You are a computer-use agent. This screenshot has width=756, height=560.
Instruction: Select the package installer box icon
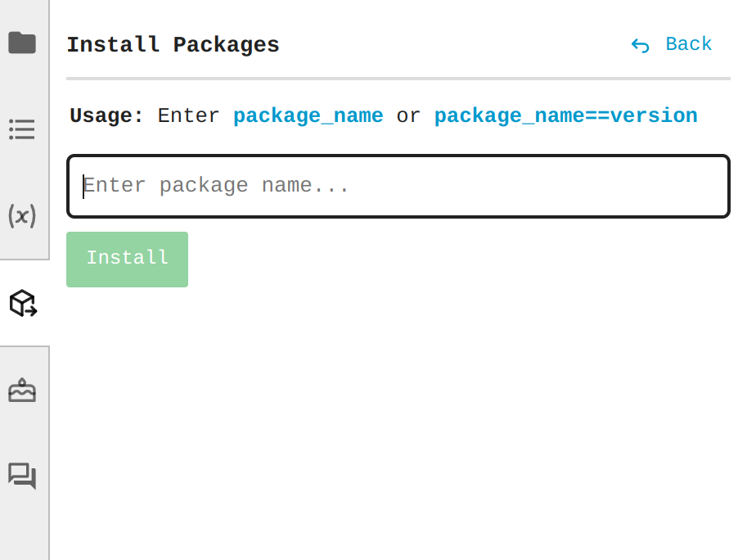pos(22,304)
